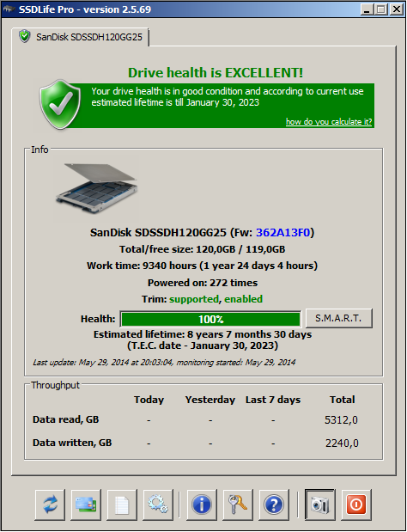Click the blue info icon
This screenshot has width=407, height=532.
[202, 504]
